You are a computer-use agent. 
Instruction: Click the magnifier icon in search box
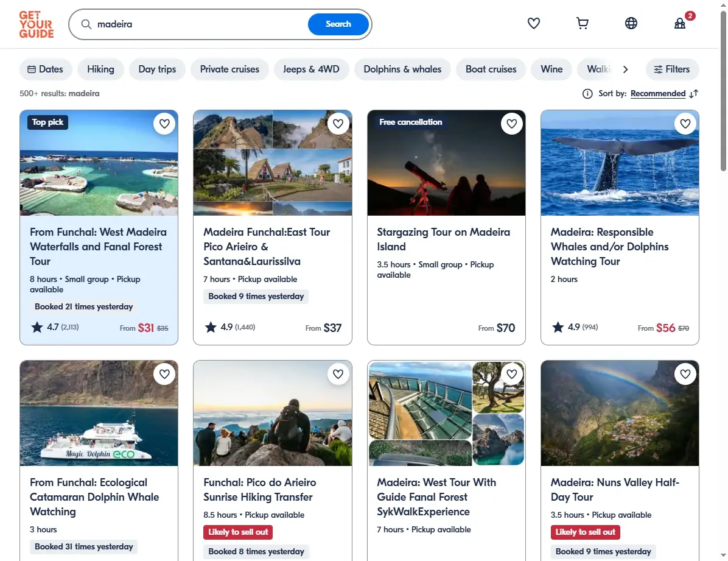(x=86, y=24)
